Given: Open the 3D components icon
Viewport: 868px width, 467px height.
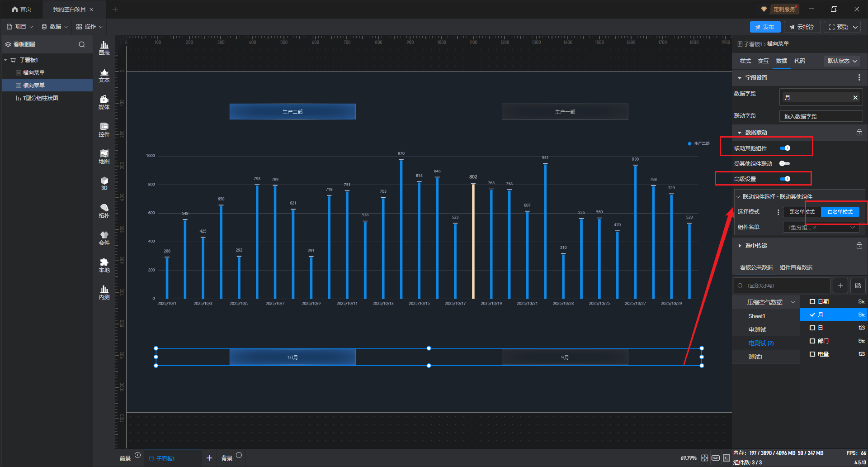Looking at the screenshot, I should coord(104,183).
